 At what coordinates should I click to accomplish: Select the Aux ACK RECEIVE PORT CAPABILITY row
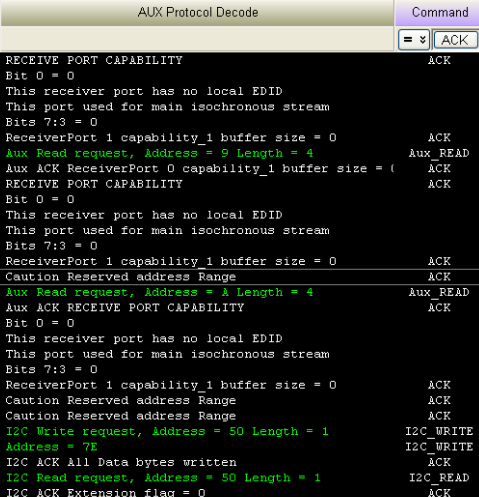pyautogui.click(x=239, y=308)
